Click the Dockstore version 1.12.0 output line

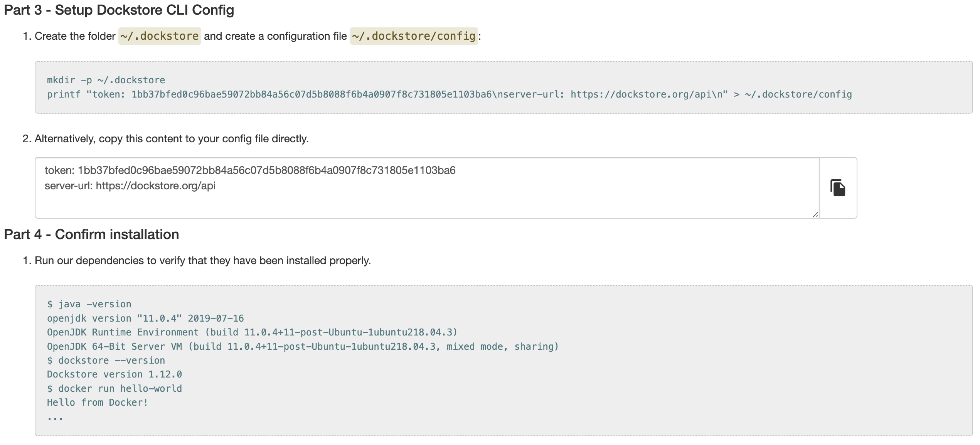(x=115, y=374)
